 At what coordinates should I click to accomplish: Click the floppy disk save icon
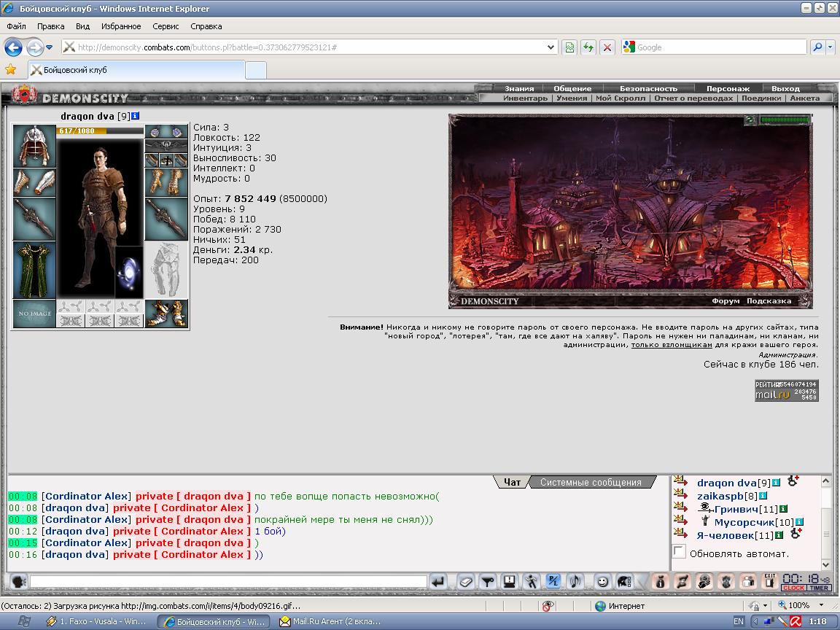pyautogui.click(x=509, y=581)
